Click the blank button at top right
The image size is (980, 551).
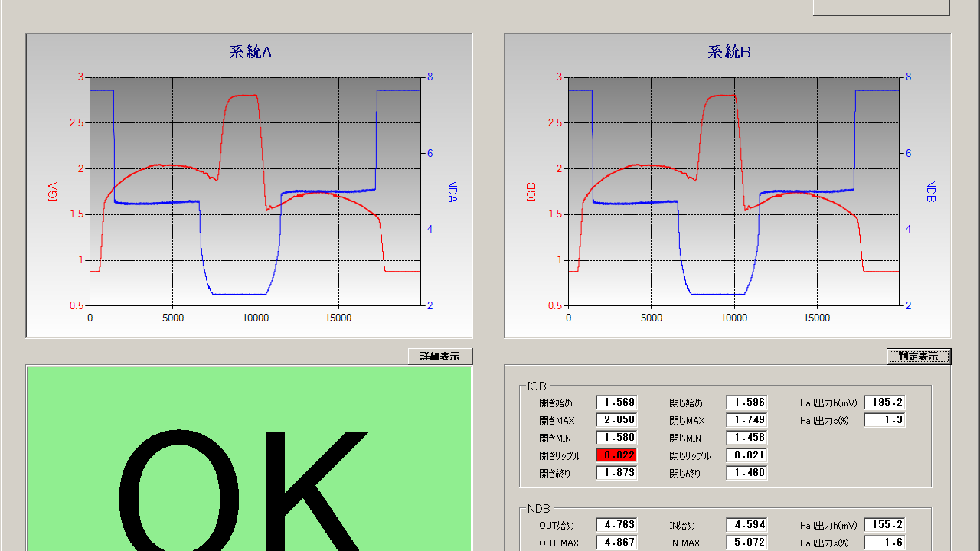pyautogui.click(x=880, y=8)
